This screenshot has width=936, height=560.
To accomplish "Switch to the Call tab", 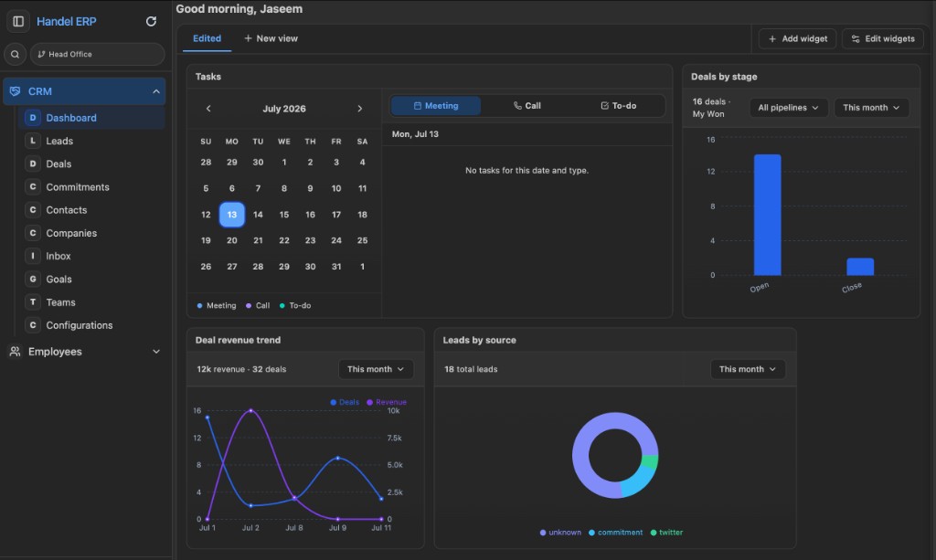I will point(527,106).
